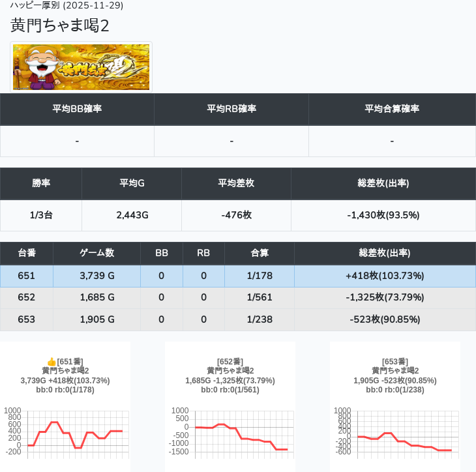Open the 653番 slump graph
This screenshot has width=476, height=472.
(x=394, y=430)
